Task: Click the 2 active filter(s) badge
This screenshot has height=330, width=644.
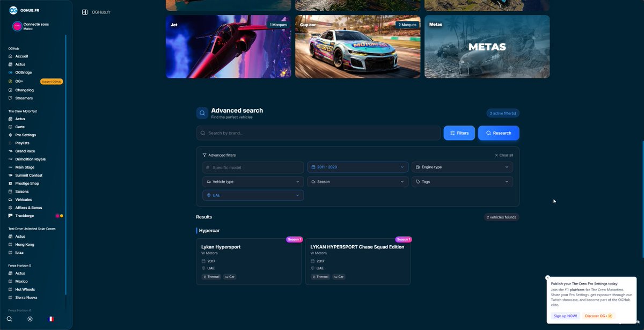Action: click(x=503, y=113)
